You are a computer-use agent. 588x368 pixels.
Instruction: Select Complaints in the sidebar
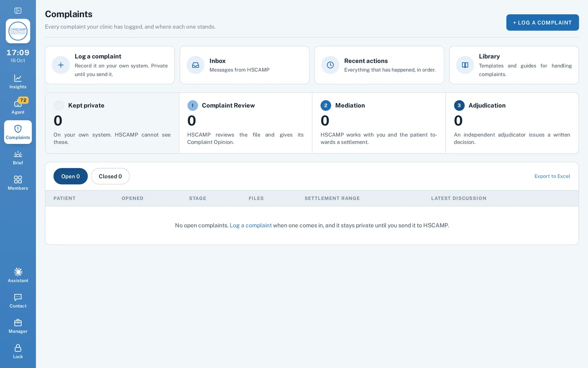click(18, 132)
